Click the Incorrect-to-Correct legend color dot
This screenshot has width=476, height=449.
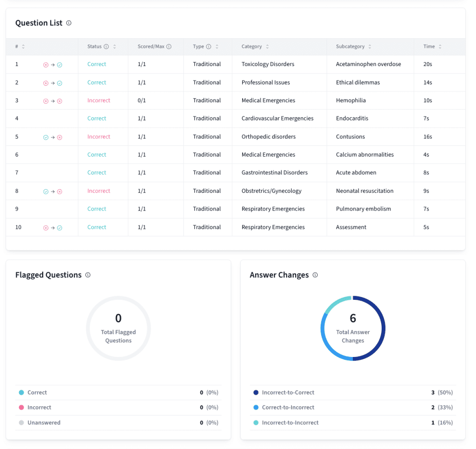click(x=256, y=392)
